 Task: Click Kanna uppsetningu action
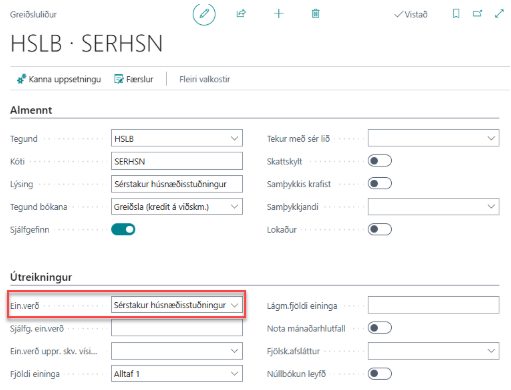pyautogui.click(x=59, y=79)
